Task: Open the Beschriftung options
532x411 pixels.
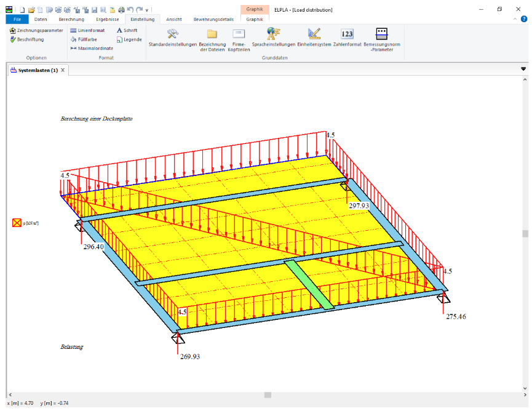Action: (27, 39)
